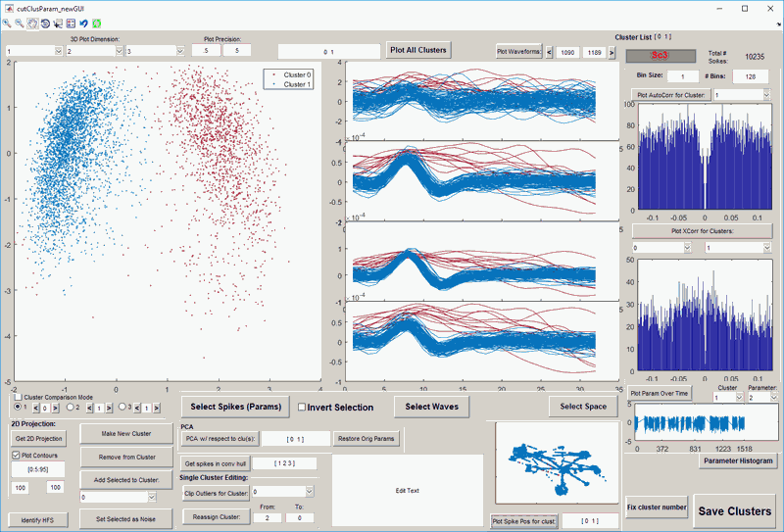This screenshot has width=784, height=532.
Task: Open the first 3D Plot Dimension dropdown
Action: pos(32,50)
